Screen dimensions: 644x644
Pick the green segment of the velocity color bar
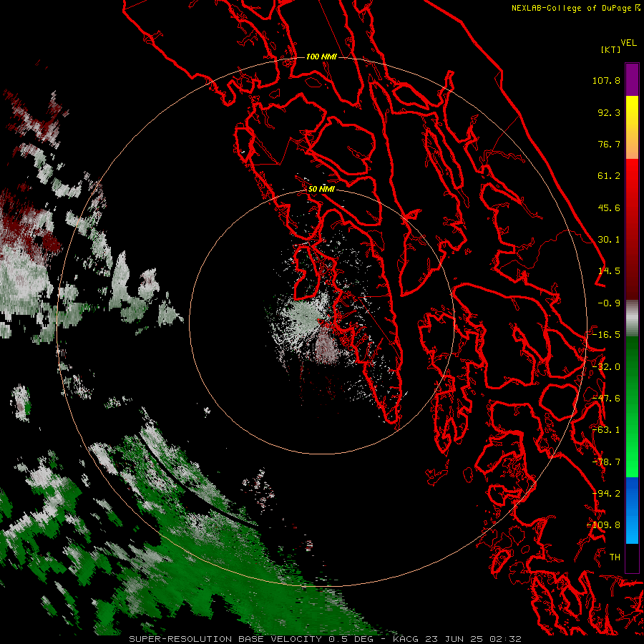click(x=632, y=406)
